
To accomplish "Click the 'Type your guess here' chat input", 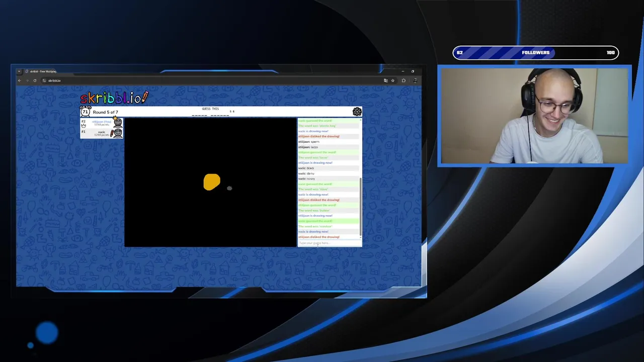I will (330, 243).
